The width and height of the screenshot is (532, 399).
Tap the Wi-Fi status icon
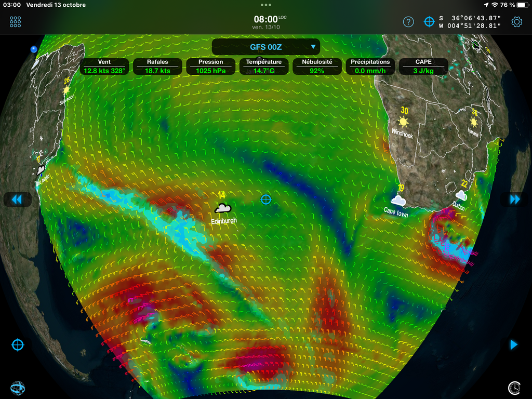495,5
